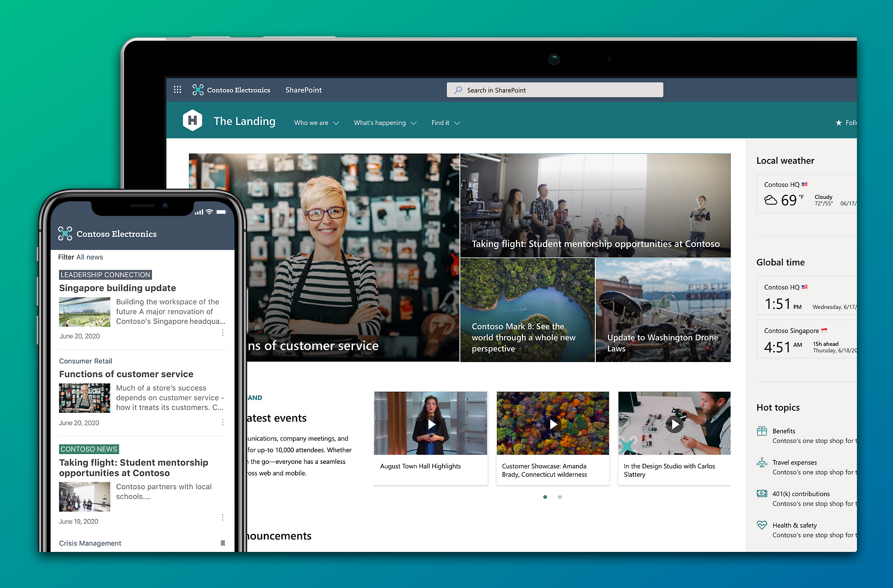893x588 pixels.
Task: Click the star Follow icon top right
Action: tap(840, 122)
